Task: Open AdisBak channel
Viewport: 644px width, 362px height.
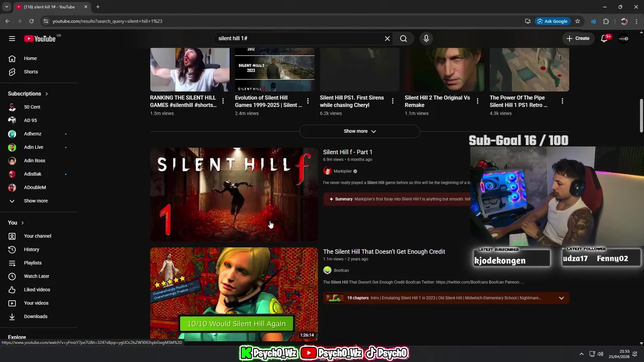Action: click(33, 174)
